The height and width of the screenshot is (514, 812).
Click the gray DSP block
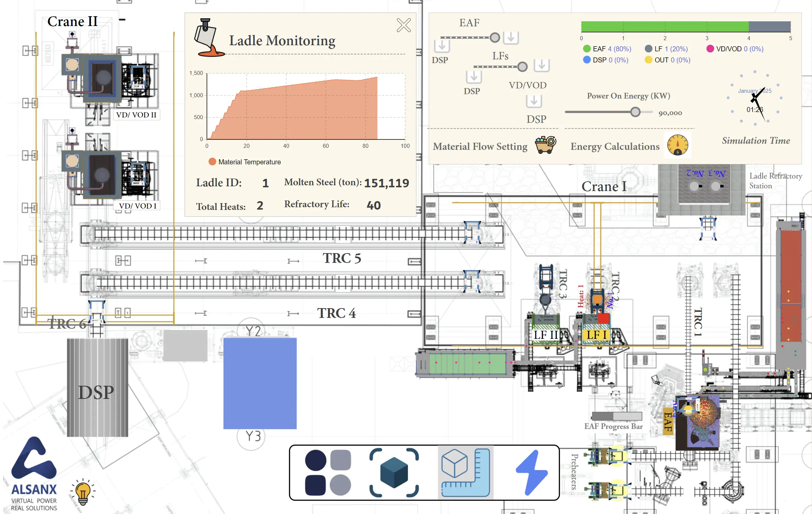coord(97,388)
